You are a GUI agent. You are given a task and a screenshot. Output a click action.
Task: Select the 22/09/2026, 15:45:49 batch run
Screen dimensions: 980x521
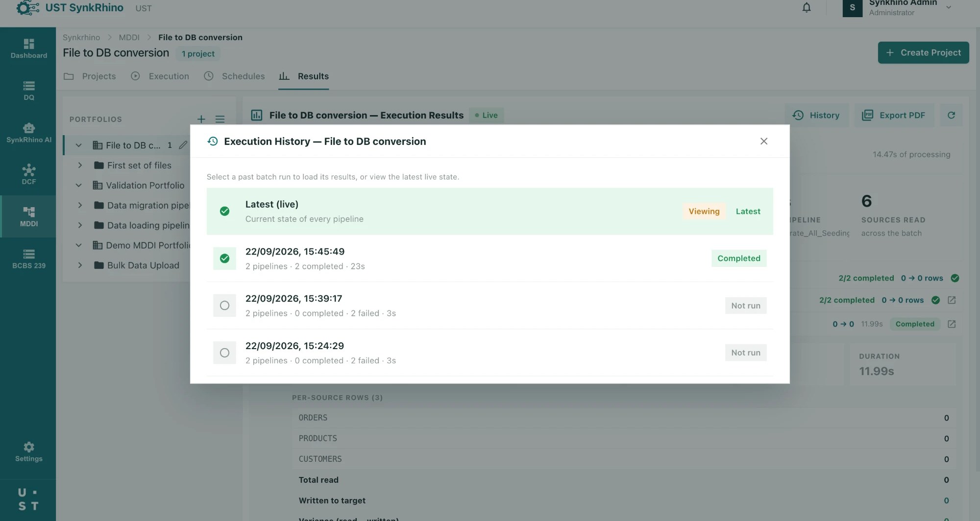coord(490,258)
